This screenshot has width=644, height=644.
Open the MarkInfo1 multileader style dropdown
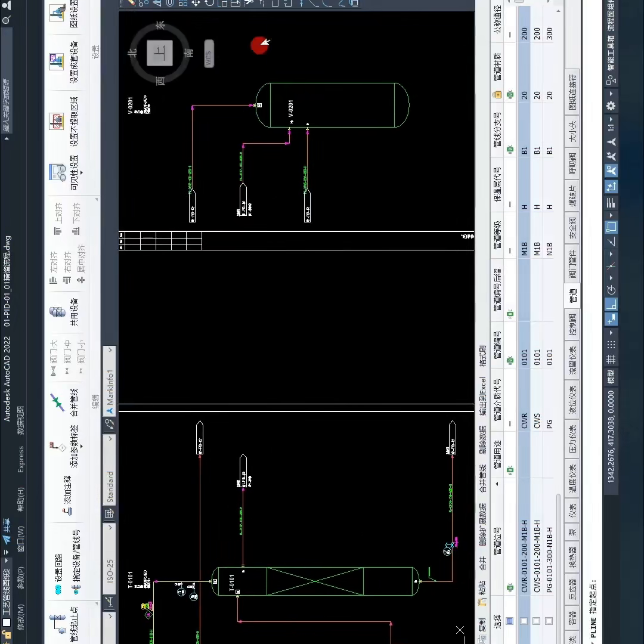click(x=110, y=349)
